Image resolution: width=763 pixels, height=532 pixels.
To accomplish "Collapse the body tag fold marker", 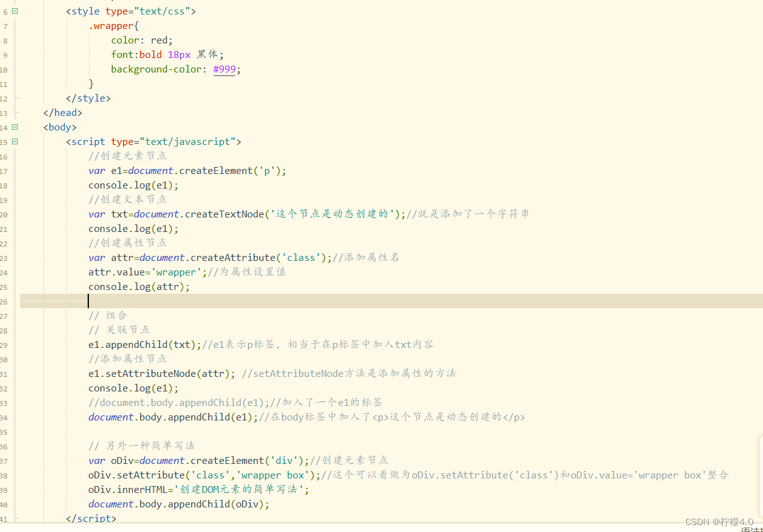I will click(x=15, y=127).
